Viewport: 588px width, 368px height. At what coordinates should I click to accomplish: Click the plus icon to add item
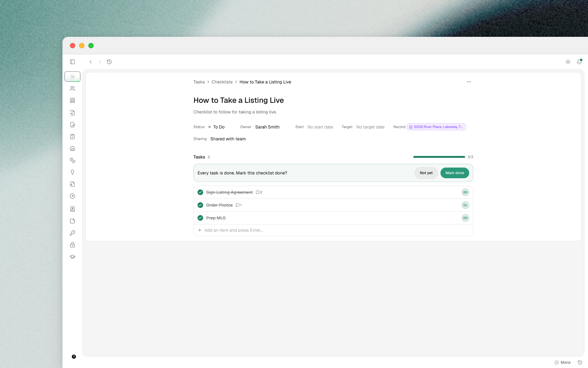pyautogui.click(x=200, y=230)
